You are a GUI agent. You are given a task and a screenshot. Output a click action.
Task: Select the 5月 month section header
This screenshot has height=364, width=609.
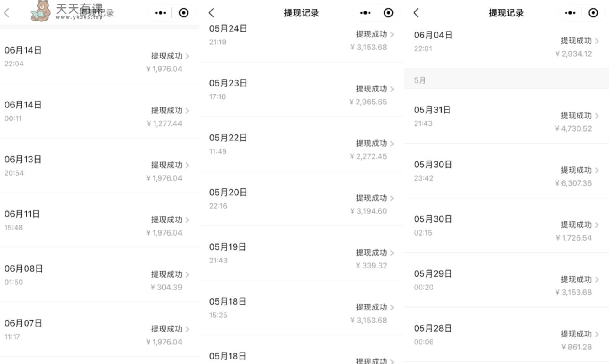(x=507, y=80)
